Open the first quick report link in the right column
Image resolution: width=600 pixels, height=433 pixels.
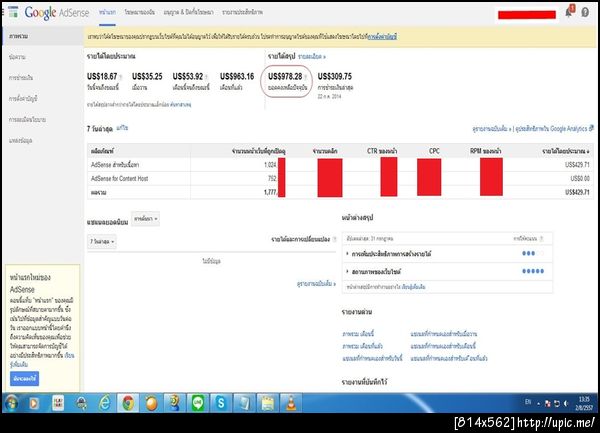[443, 334]
